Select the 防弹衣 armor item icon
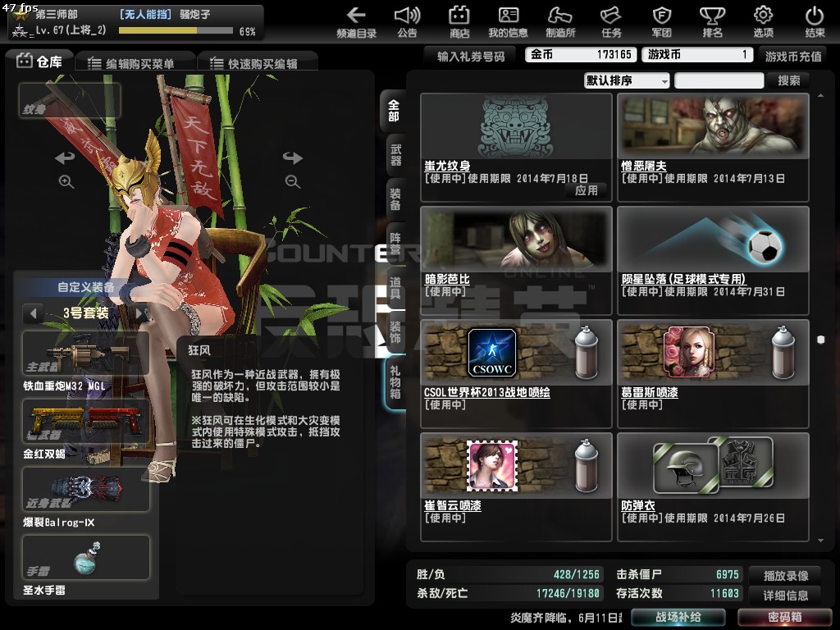The width and height of the screenshot is (840, 630). tap(713, 465)
